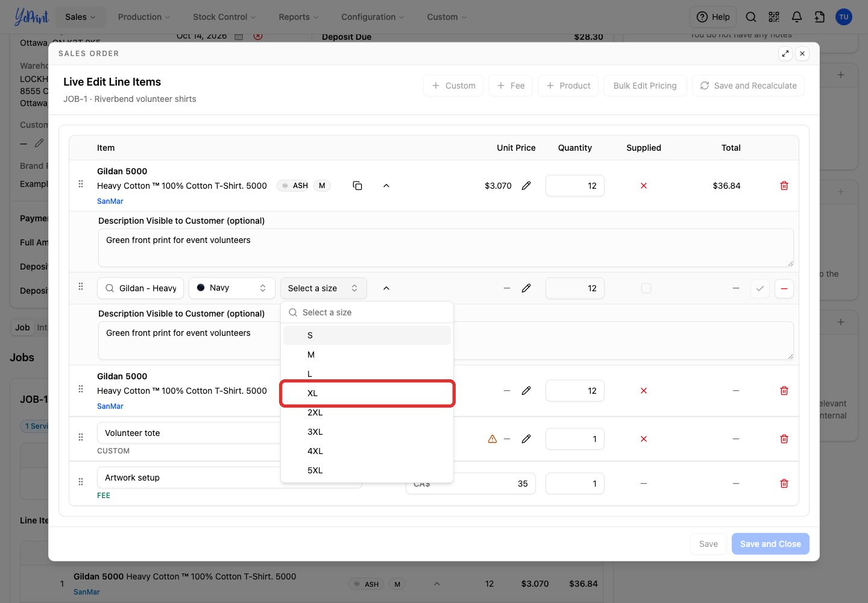This screenshot has height=603, width=868.
Task: Open the user avatar TU menu
Action: click(x=844, y=17)
